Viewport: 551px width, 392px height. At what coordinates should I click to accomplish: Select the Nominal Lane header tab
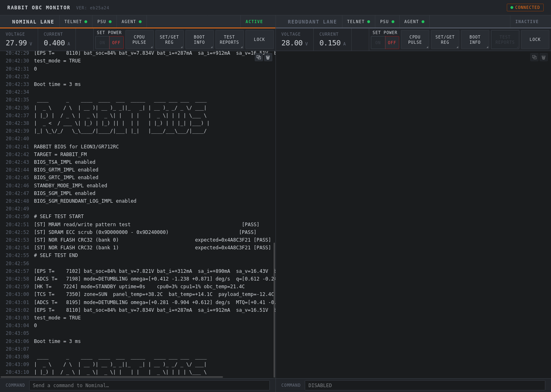(x=33, y=22)
